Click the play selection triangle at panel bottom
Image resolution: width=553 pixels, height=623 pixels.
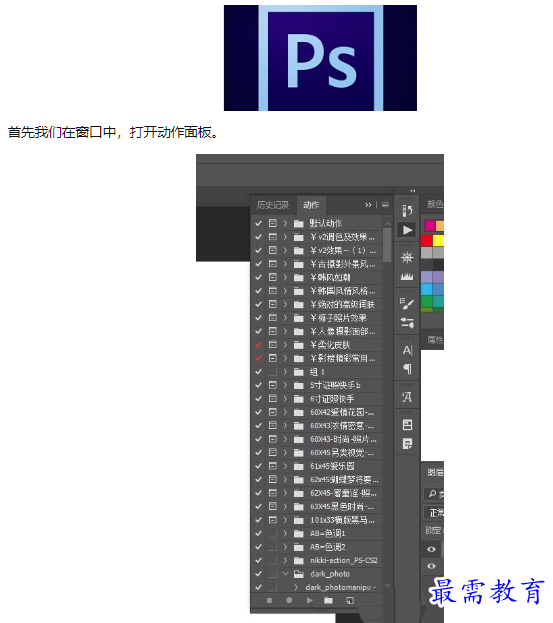[x=309, y=600]
